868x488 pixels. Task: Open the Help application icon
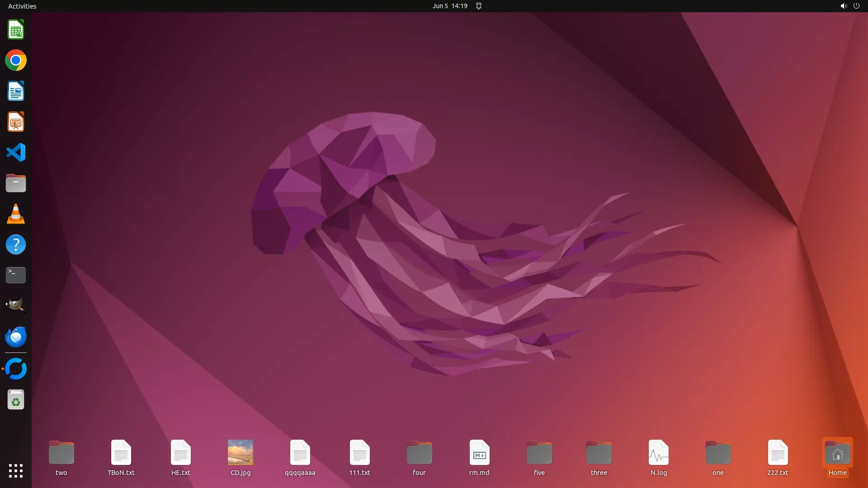[16, 244]
